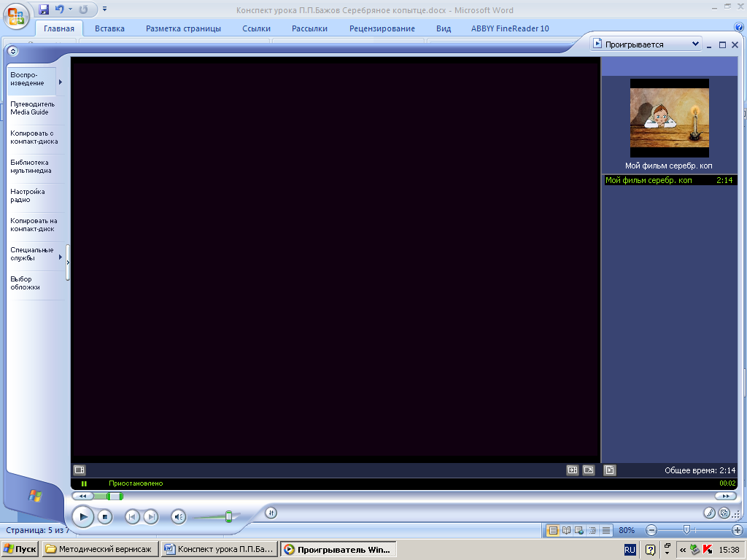Click Redo in Word's quick access toolbar
Screen dimensions: 747x560
coord(83,9)
